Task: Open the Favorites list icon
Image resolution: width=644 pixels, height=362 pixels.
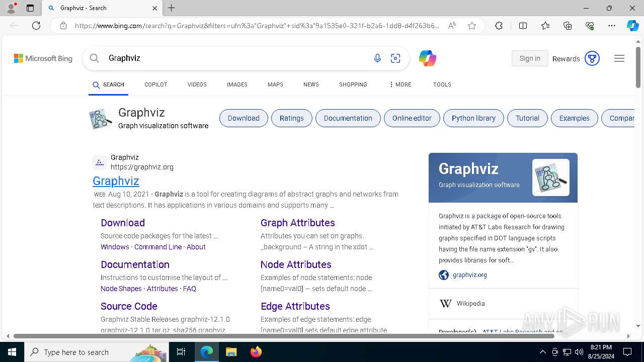Action: 545,26
